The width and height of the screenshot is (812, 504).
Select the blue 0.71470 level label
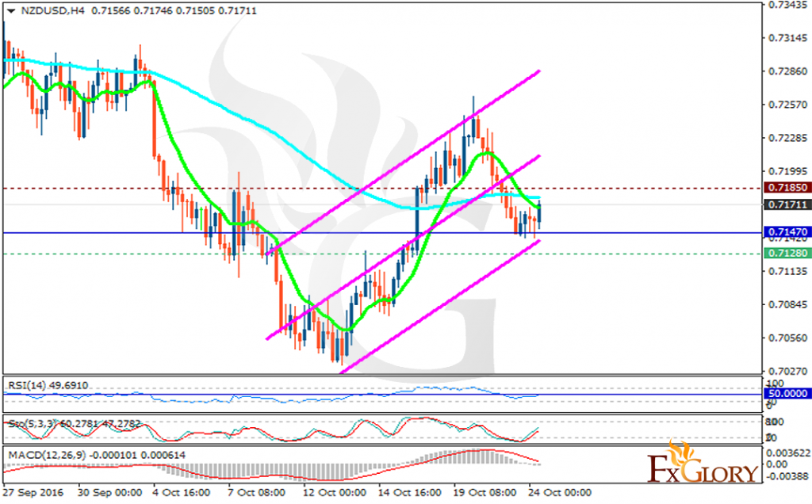tap(787, 232)
